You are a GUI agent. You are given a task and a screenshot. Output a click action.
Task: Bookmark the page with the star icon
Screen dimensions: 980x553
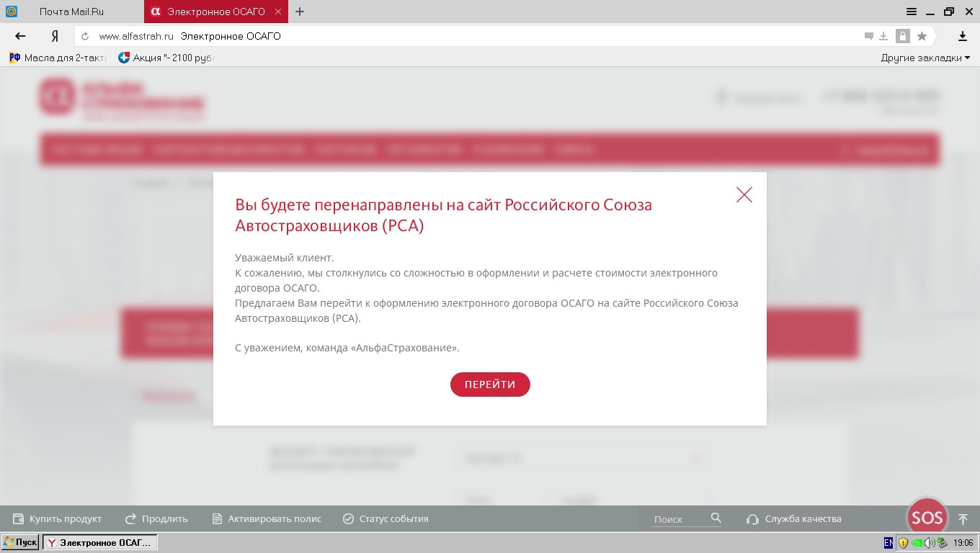click(x=922, y=36)
